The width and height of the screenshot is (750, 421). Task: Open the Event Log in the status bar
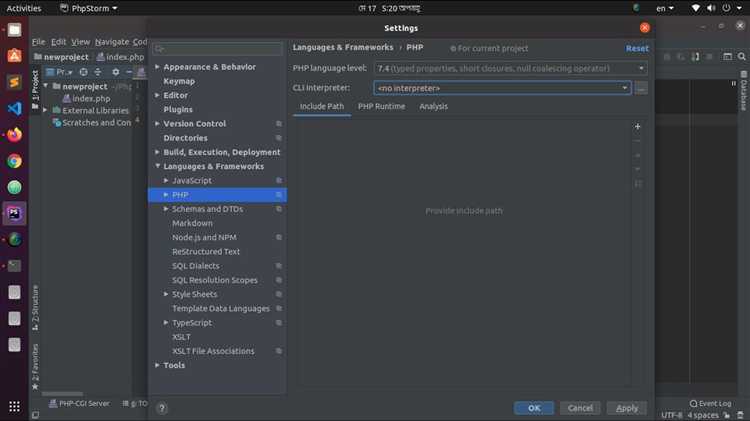(710, 403)
